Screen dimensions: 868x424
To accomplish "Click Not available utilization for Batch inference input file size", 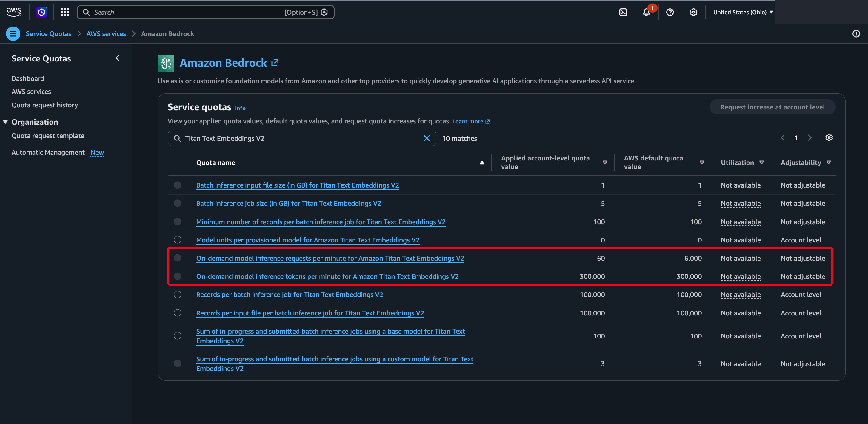I will coord(741,185).
